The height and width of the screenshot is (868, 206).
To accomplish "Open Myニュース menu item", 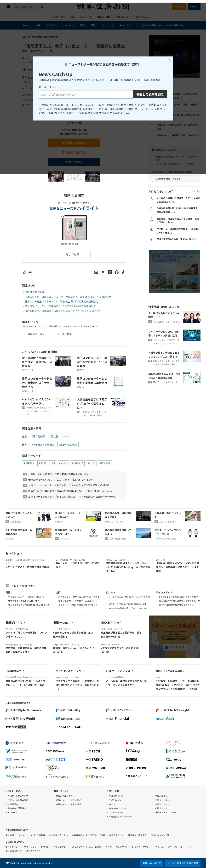I will (85, 17).
